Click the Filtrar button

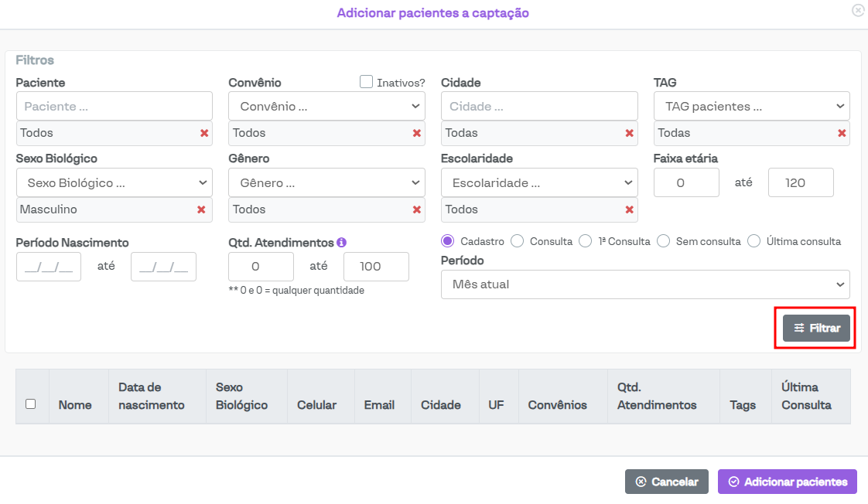click(x=816, y=328)
